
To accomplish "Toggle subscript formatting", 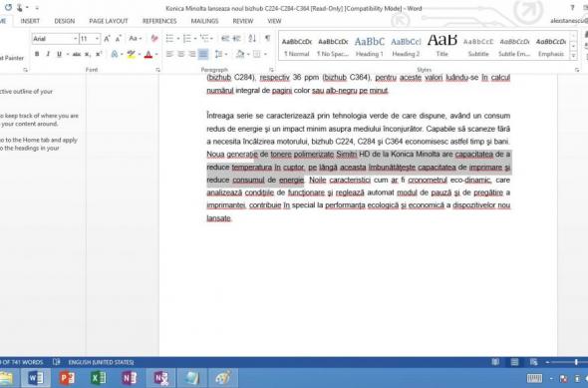I will (x=88, y=54).
